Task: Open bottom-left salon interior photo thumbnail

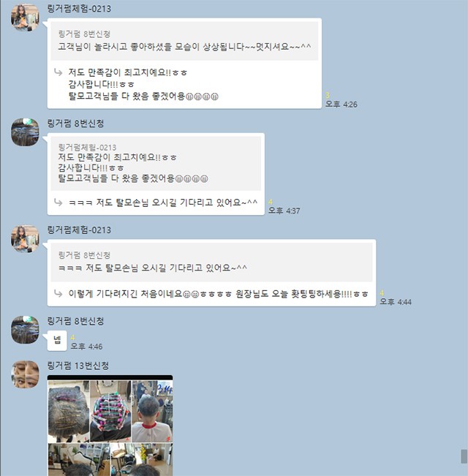Action: pyautogui.click(x=79, y=460)
